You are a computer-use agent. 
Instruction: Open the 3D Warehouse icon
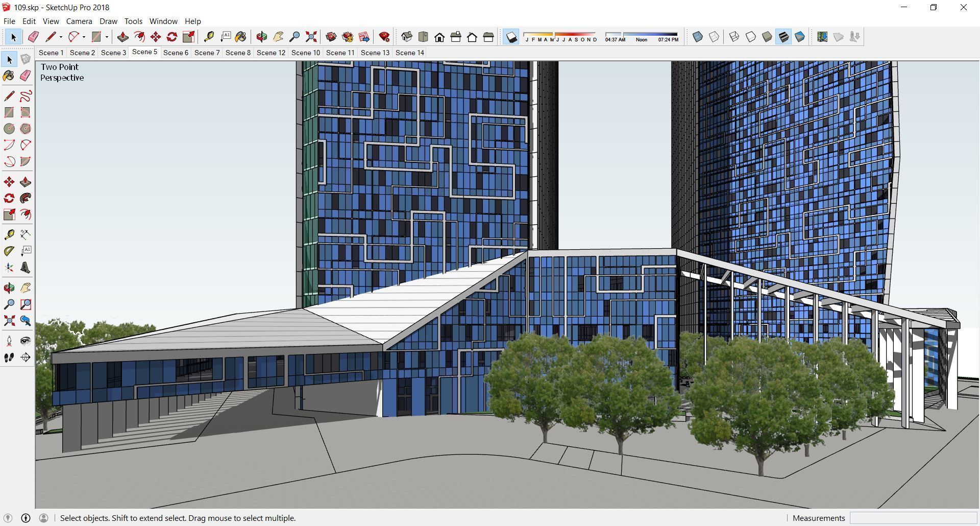pos(331,37)
